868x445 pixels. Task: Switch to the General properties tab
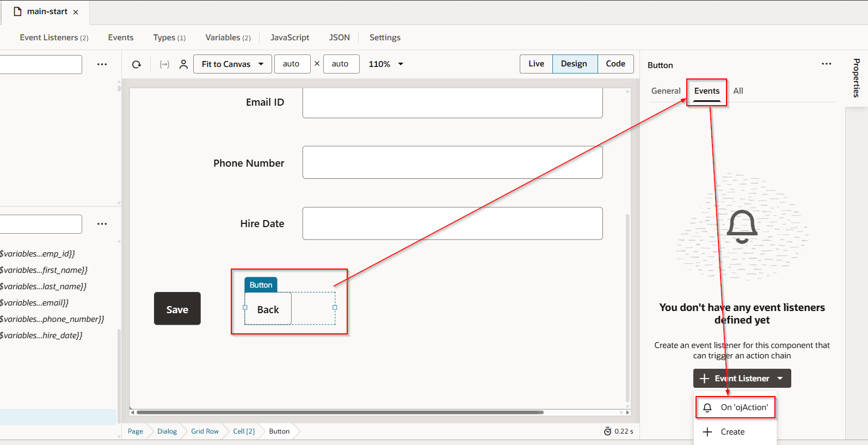pos(666,91)
